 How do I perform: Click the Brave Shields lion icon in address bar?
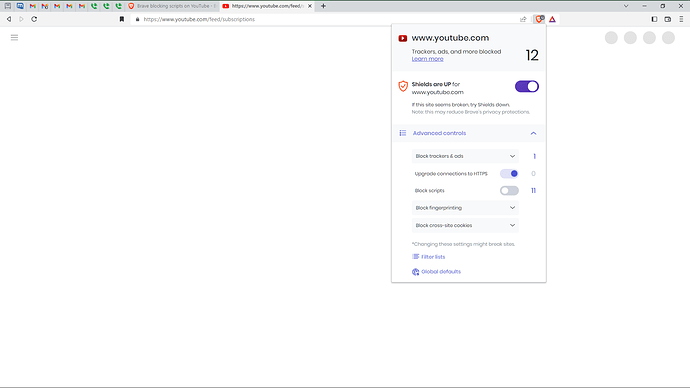539,19
